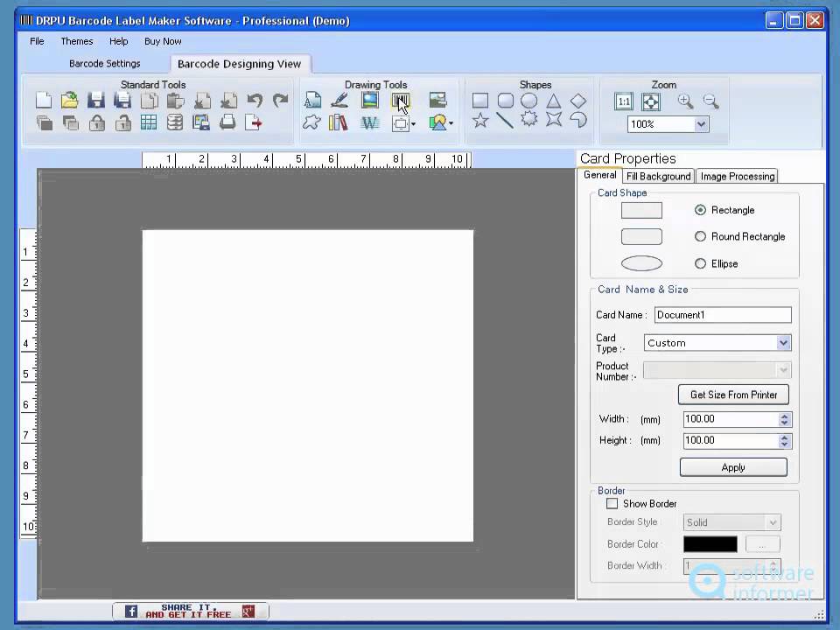Click the black Border Color swatch

(x=710, y=544)
